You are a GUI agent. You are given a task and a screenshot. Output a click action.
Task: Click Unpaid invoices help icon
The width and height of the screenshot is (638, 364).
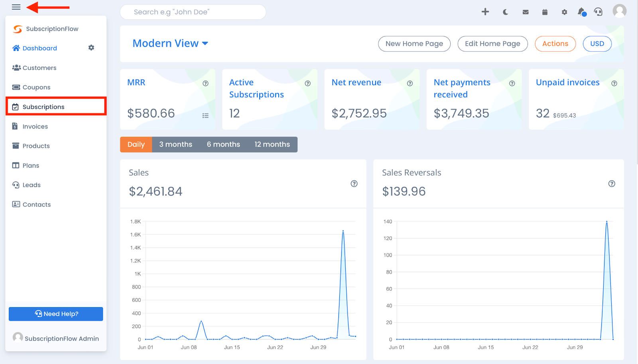[614, 83]
